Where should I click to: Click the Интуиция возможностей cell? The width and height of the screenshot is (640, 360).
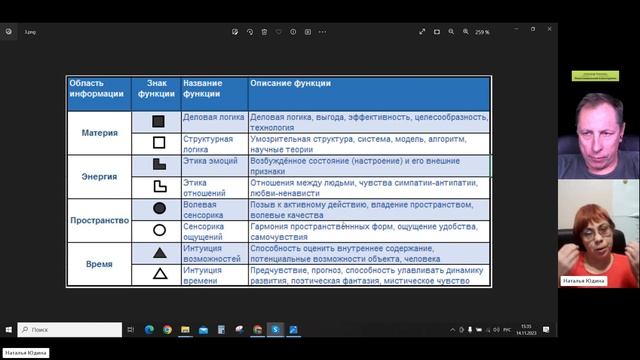(x=214, y=253)
